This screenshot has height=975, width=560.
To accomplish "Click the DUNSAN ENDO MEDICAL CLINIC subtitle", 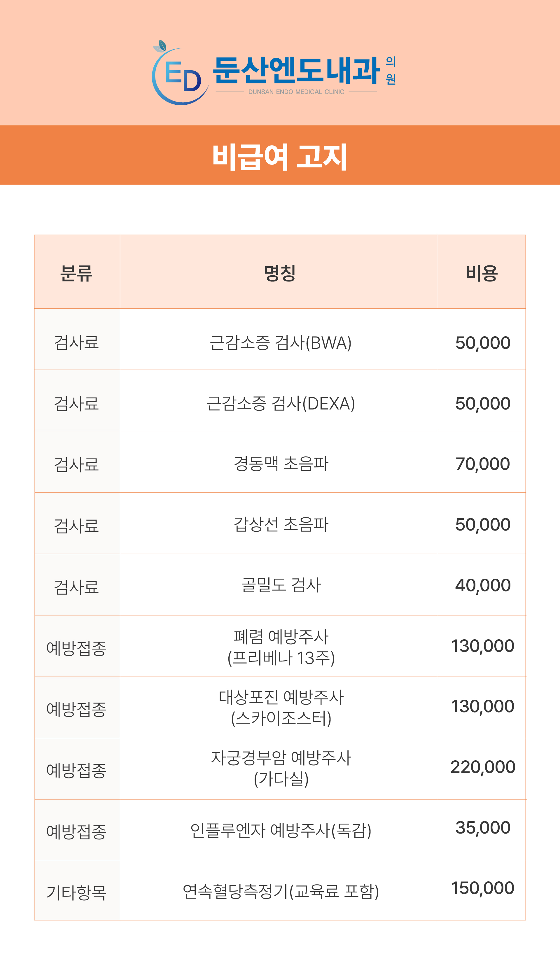I will point(296,92).
